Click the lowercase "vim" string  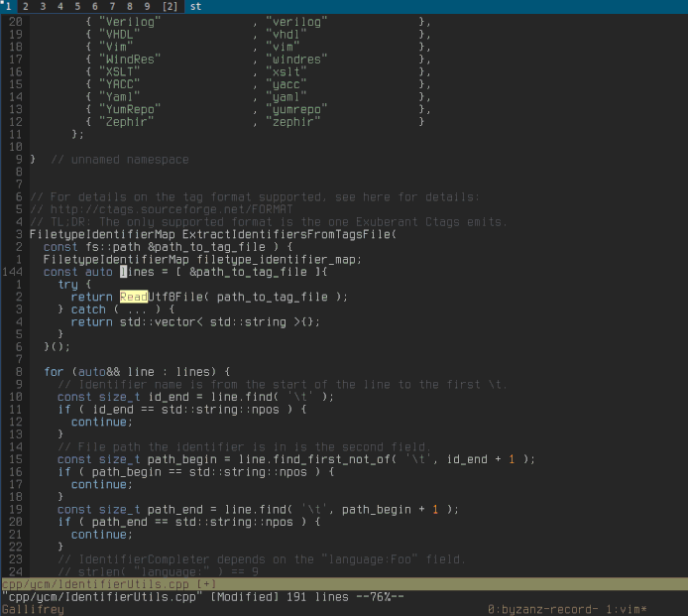(x=283, y=47)
